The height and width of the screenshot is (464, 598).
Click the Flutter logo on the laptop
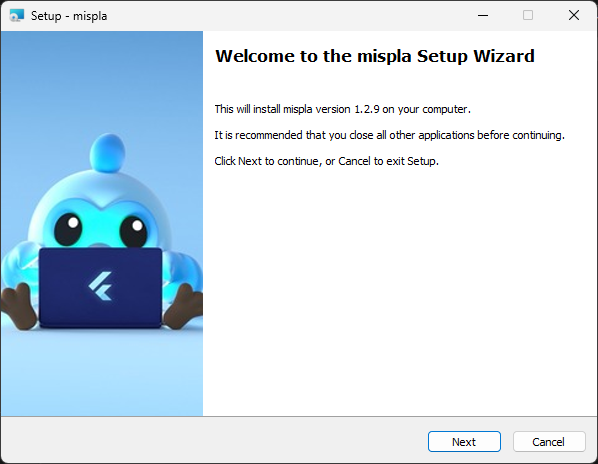[100, 286]
